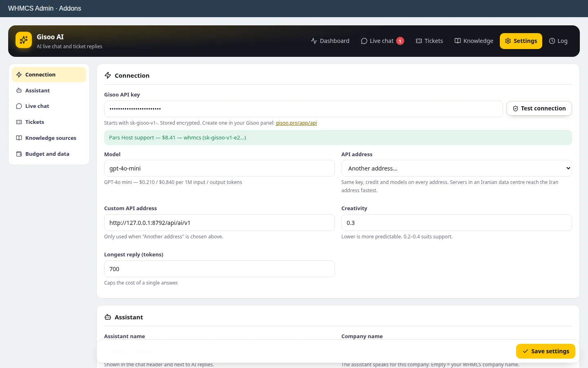Focus the Gisoo API key field

pos(303,109)
